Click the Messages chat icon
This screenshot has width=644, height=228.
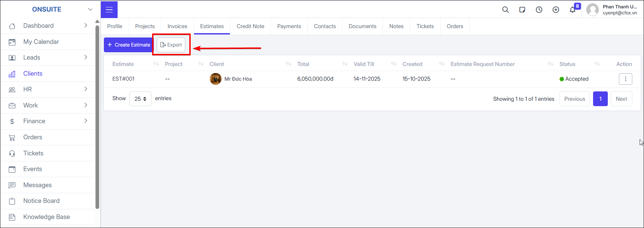click(12, 185)
